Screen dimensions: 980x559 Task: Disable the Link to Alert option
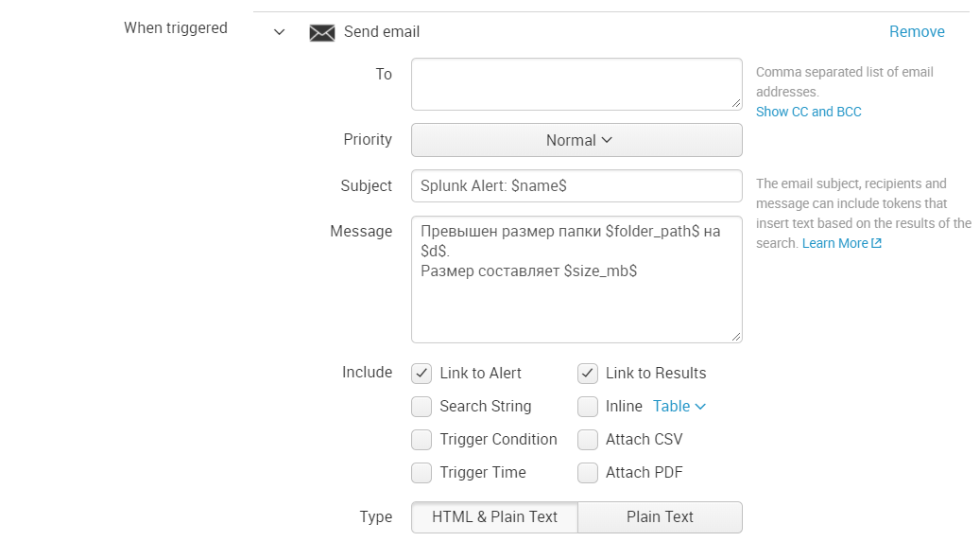(421, 373)
